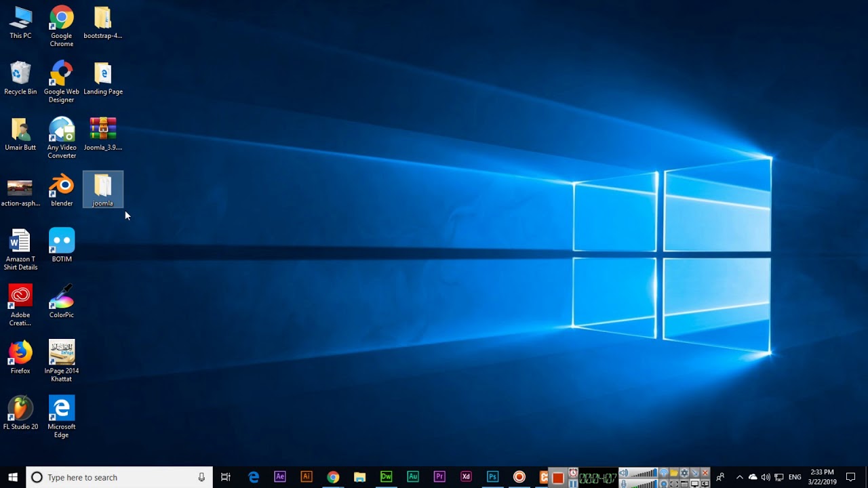Open the recorder settings gear
This screenshot has width=868, height=488.
[x=684, y=472]
